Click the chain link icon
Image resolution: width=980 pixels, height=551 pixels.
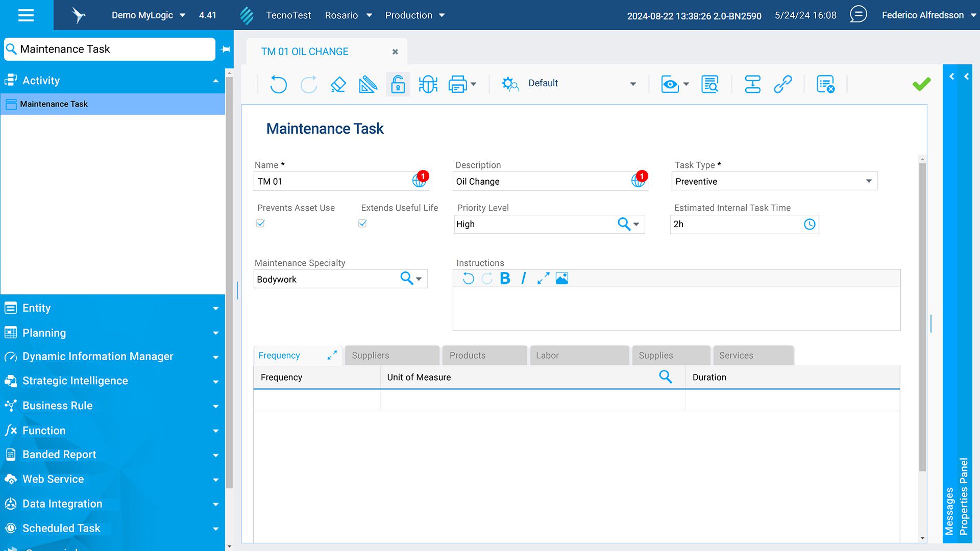782,84
